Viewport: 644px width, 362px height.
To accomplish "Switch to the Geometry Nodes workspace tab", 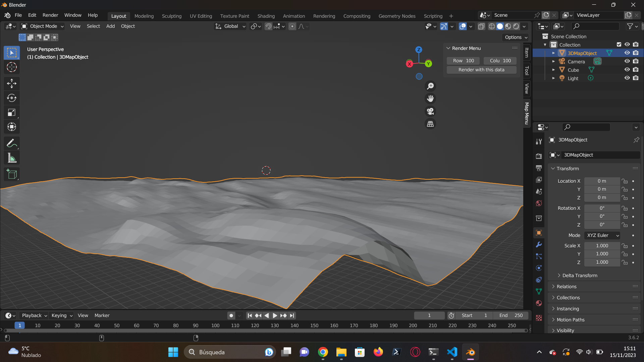I will 397,16.
